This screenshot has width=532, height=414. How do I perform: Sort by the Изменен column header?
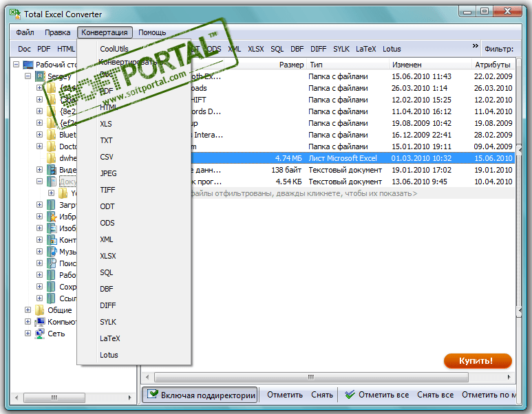(x=430, y=65)
